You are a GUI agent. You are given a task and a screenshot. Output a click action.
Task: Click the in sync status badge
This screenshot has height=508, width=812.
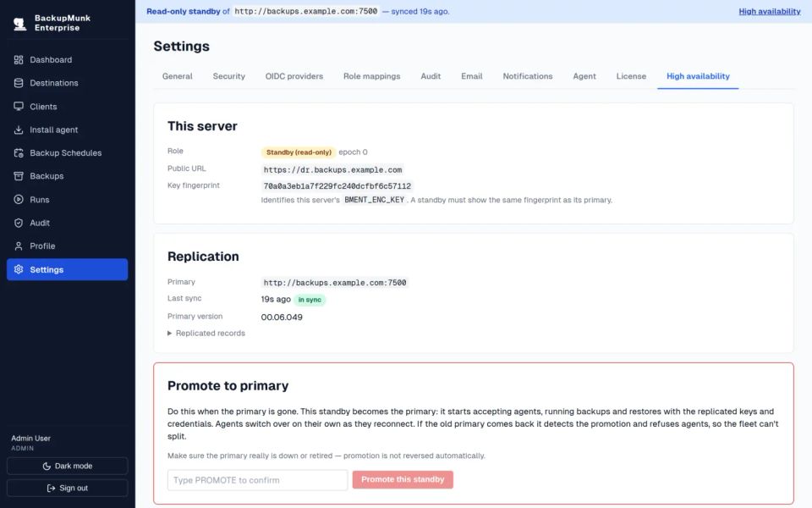310,300
